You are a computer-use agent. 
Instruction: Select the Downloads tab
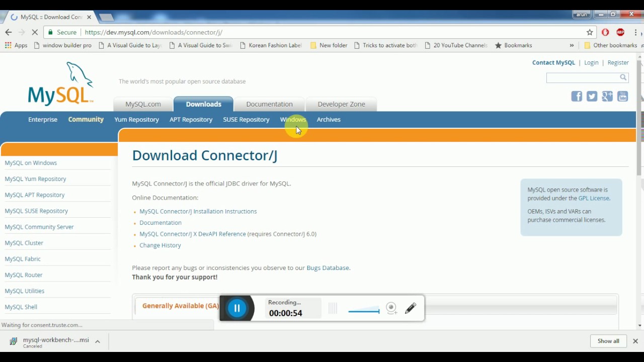203,104
